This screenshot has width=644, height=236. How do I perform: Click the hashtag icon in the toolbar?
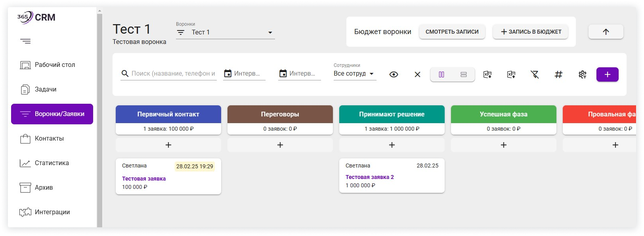(558, 74)
